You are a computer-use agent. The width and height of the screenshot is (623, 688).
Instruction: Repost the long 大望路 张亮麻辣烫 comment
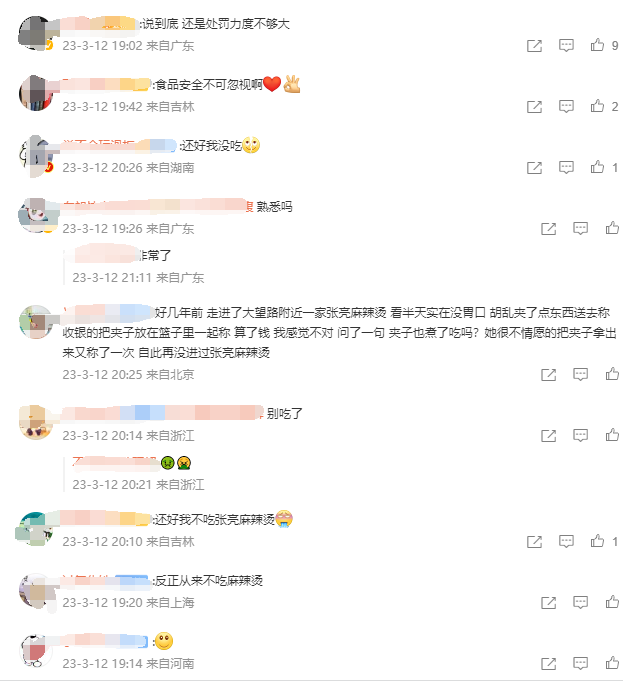(x=548, y=375)
